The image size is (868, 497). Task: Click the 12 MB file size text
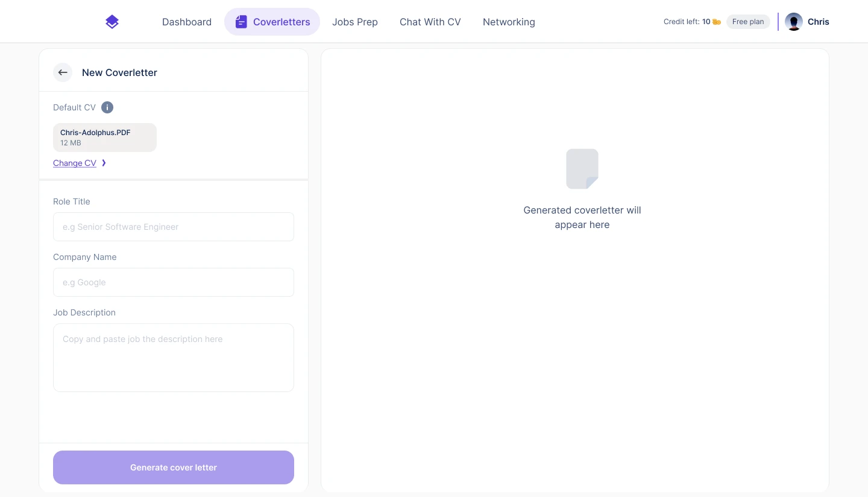71,143
